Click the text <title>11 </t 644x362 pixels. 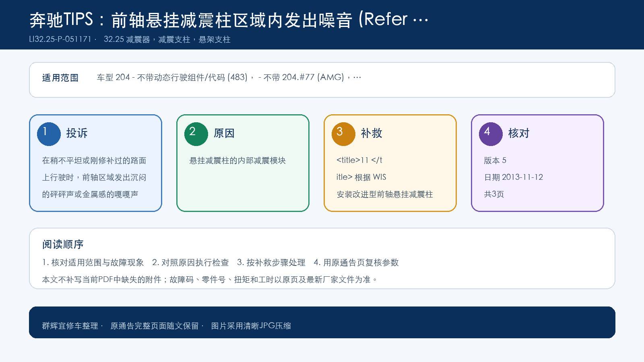pos(359,160)
